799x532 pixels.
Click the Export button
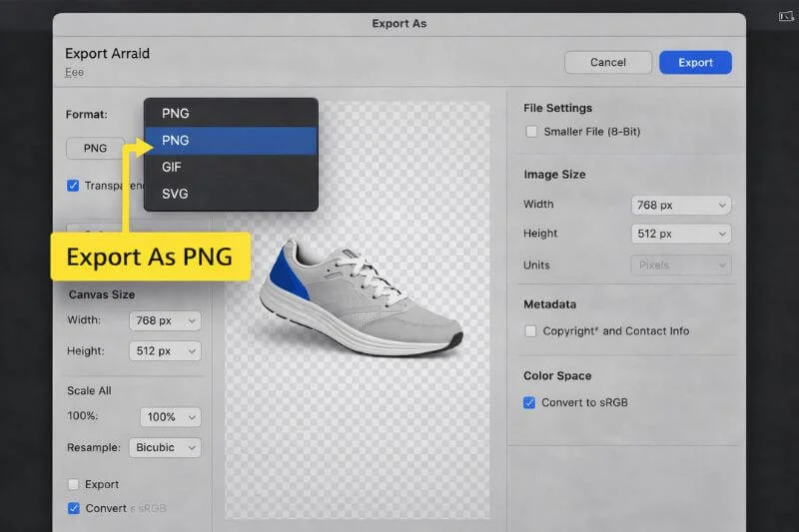pyautogui.click(x=695, y=63)
